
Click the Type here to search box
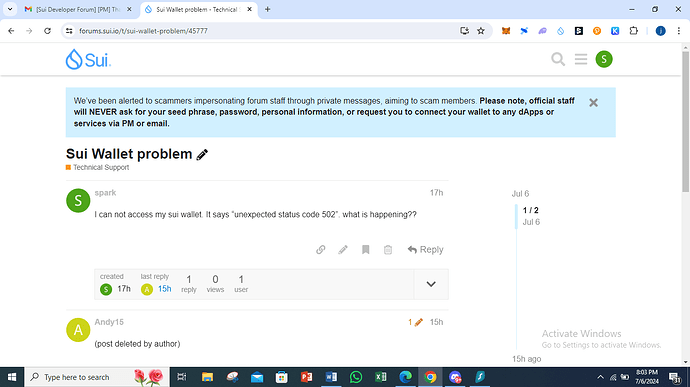pos(97,377)
